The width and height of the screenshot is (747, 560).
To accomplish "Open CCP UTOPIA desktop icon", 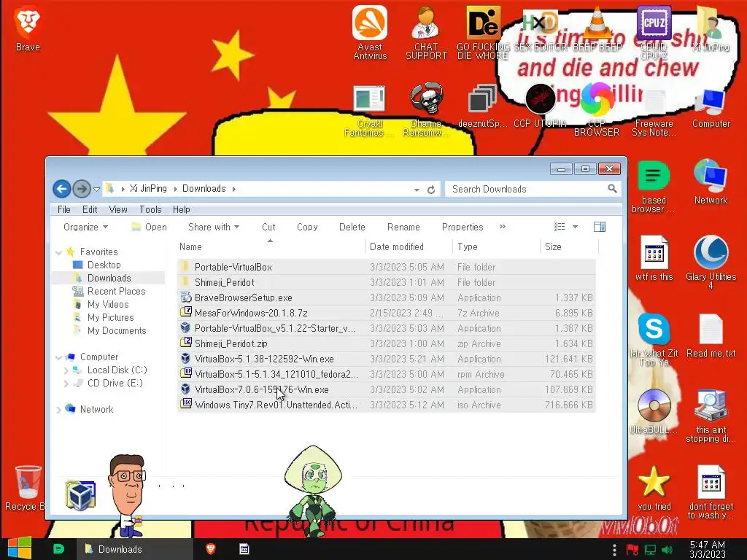I will (x=540, y=106).
